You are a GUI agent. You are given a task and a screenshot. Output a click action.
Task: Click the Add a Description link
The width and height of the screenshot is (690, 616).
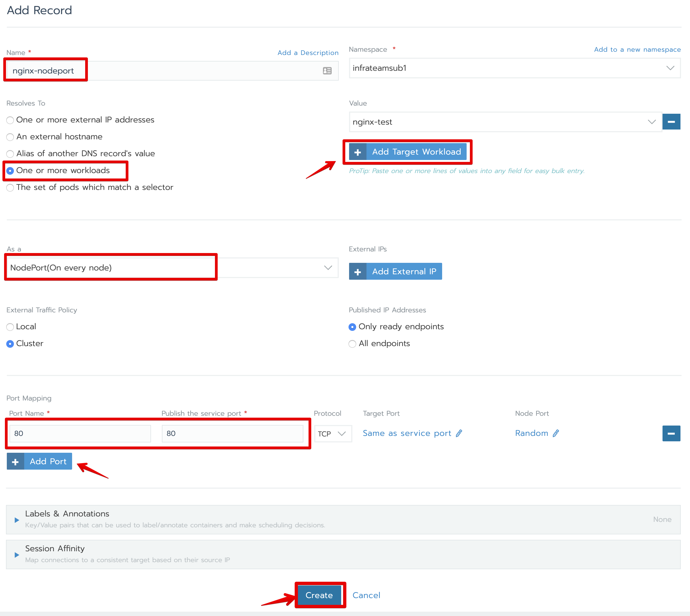click(x=308, y=53)
